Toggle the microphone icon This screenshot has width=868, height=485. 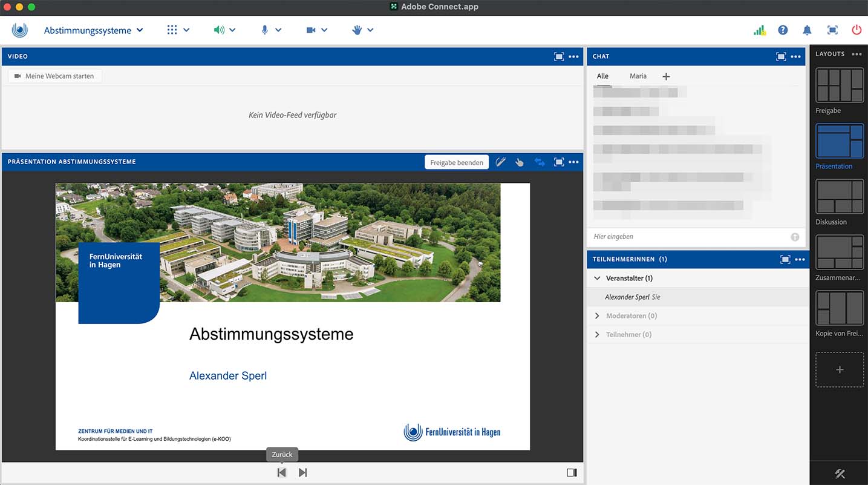[x=264, y=30]
